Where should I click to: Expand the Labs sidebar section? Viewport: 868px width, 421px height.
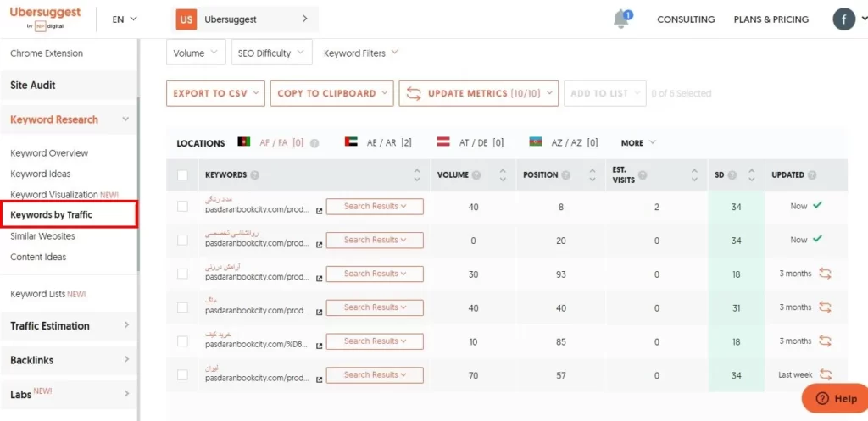[68, 395]
